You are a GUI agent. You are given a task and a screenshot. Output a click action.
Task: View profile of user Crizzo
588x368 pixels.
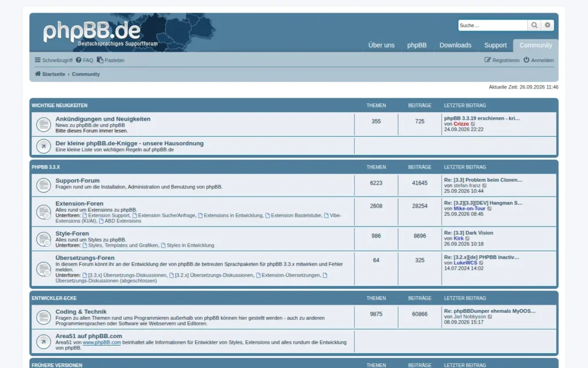point(461,124)
